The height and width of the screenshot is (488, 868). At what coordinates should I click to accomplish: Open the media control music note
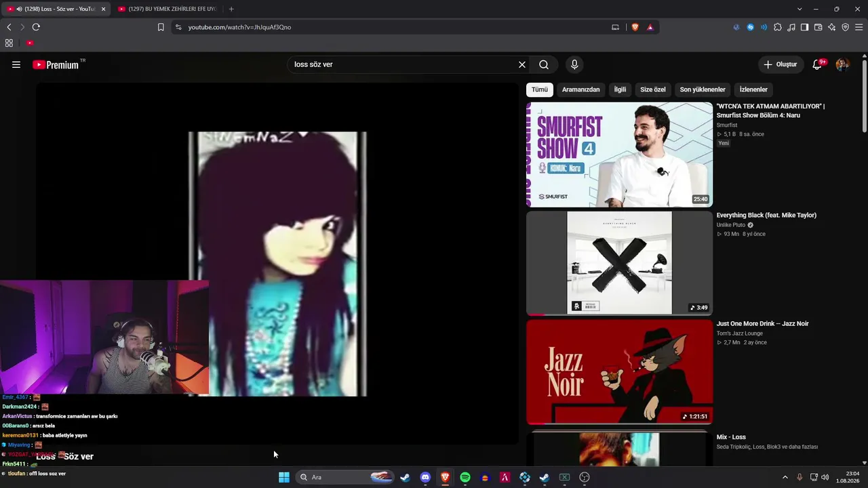791,27
